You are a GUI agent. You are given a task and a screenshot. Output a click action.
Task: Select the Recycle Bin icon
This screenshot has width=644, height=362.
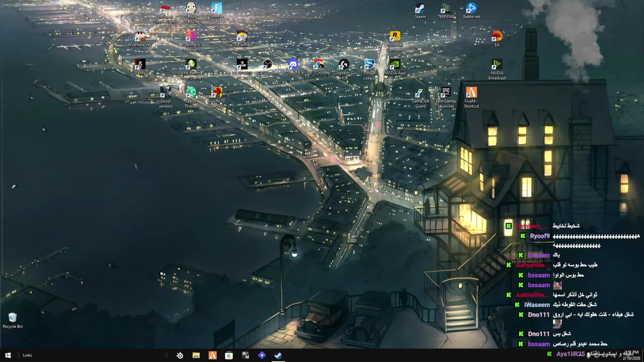(x=13, y=321)
